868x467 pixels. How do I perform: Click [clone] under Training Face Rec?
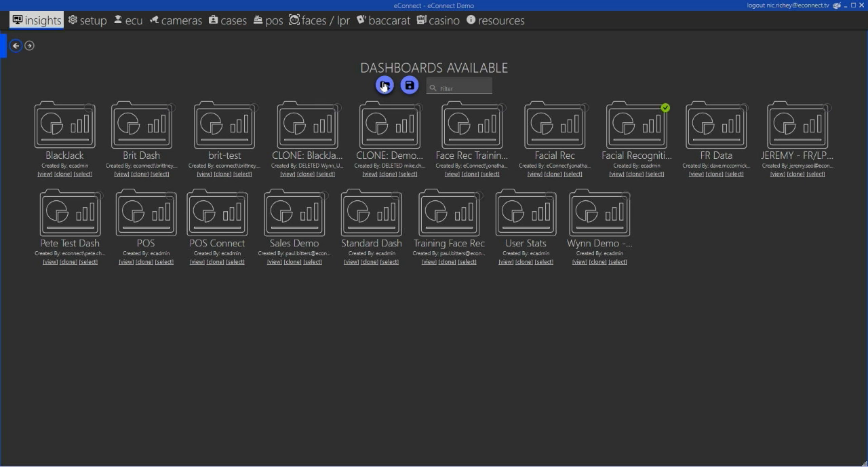(448, 262)
